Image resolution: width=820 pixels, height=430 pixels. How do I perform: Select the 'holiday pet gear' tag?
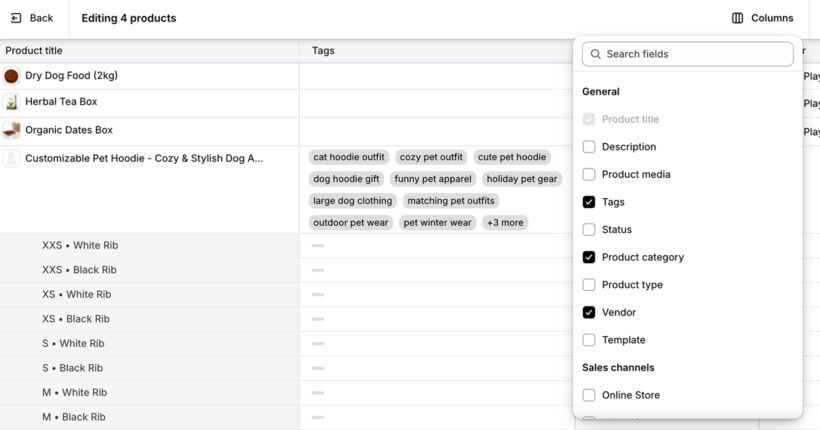522,179
